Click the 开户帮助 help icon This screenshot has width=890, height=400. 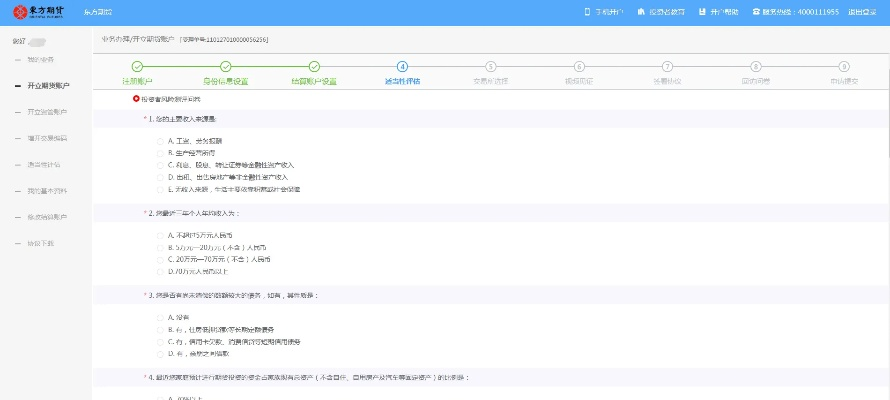tap(702, 12)
